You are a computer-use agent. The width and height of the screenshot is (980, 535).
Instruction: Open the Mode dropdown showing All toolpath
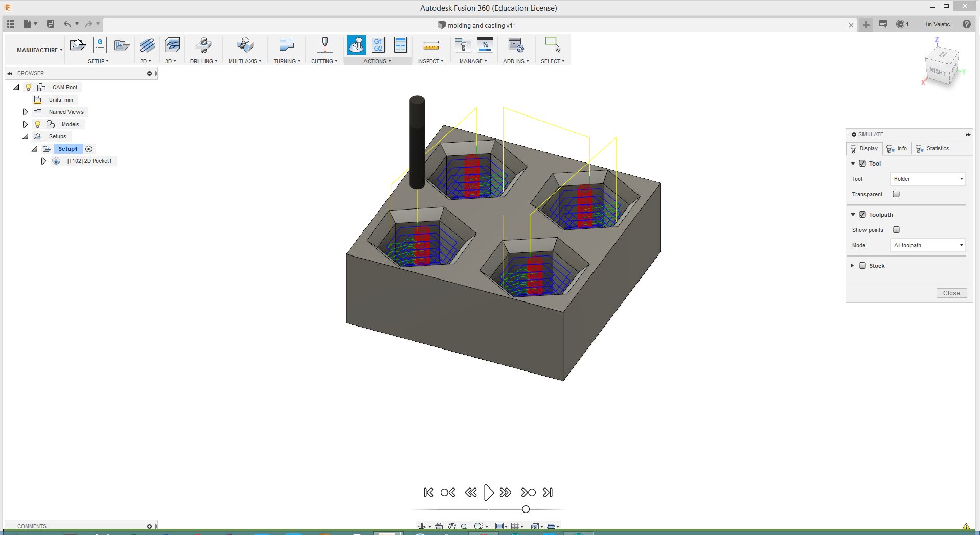(x=928, y=245)
